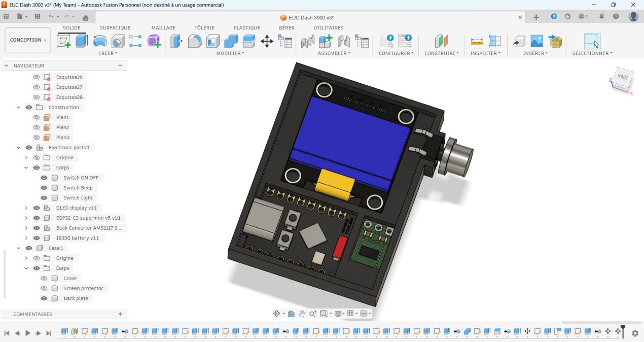644x342 pixels.
Task: Click the Insert Image icon under Insérer
Action: click(536, 41)
